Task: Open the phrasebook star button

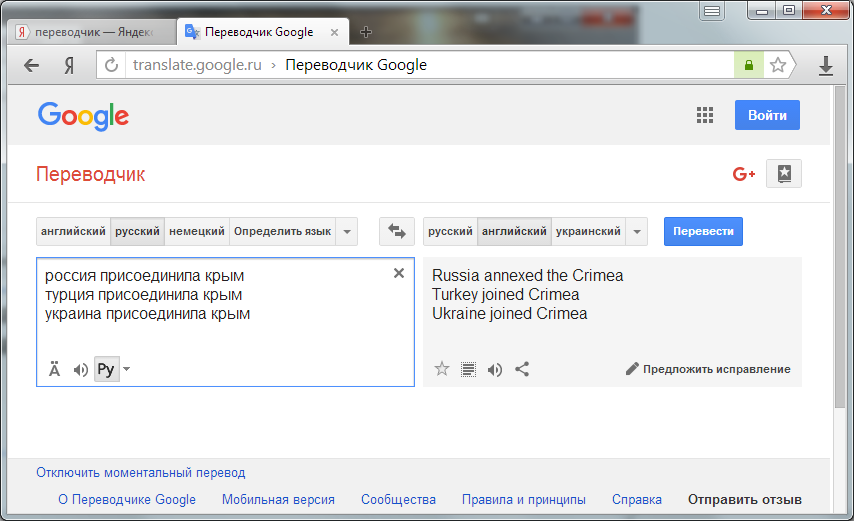Action: click(x=784, y=174)
